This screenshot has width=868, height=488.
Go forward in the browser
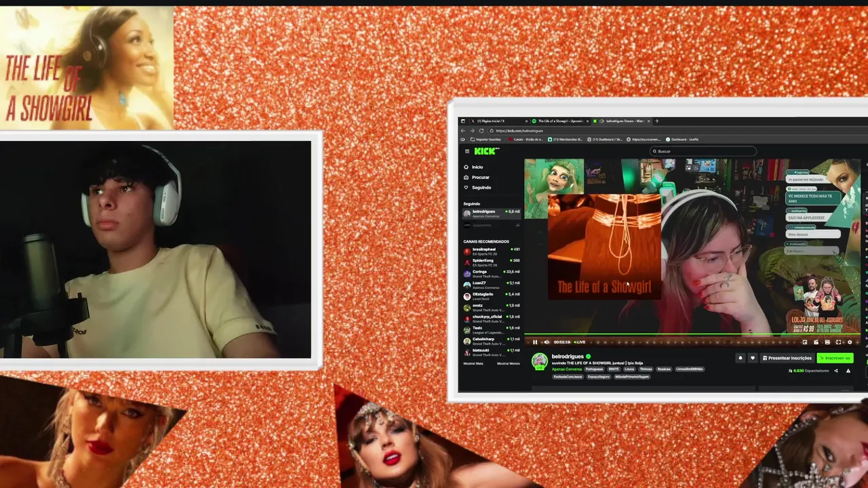(x=472, y=131)
